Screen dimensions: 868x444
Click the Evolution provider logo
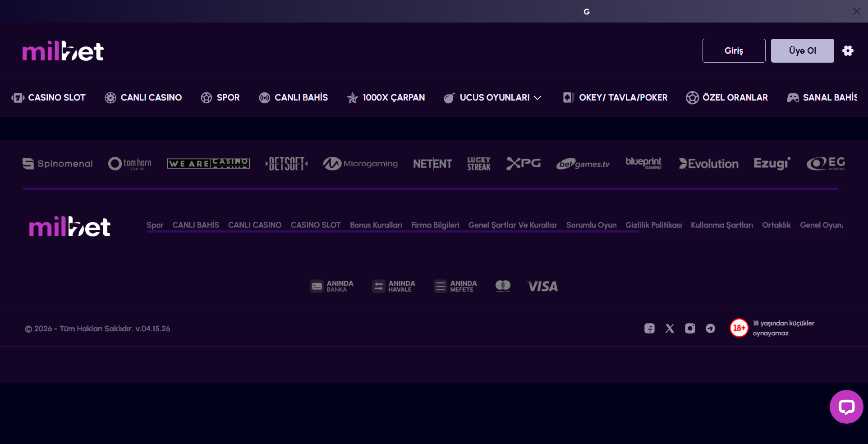click(x=709, y=164)
